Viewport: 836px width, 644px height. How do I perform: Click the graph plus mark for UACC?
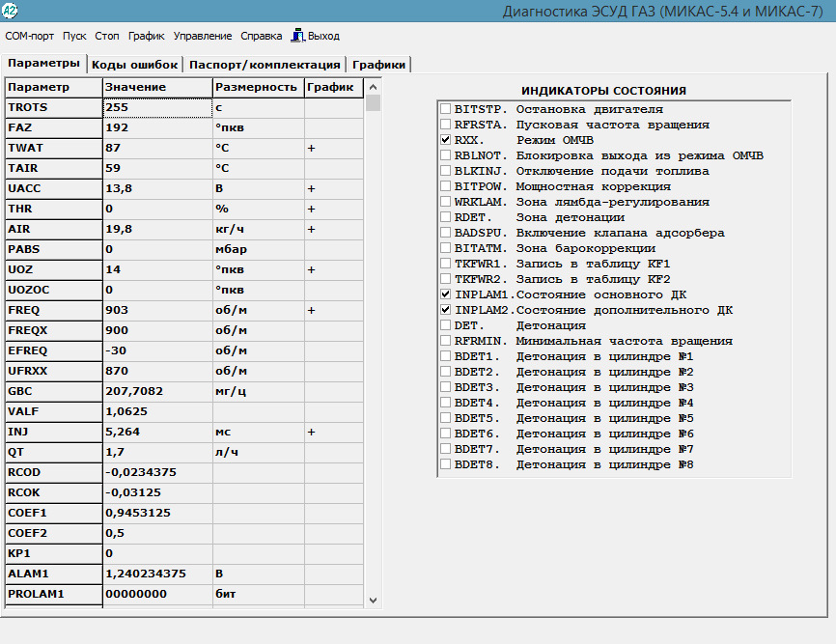[x=312, y=188]
